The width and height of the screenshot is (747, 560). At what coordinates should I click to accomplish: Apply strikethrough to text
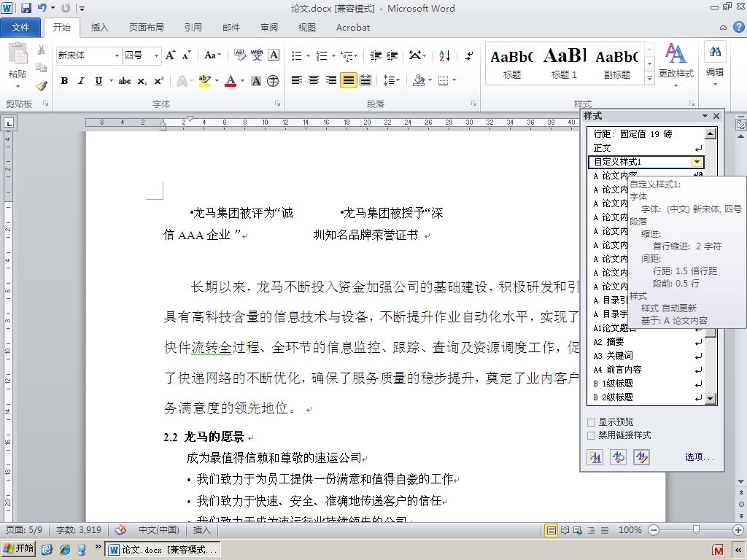click(x=125, y=81)
